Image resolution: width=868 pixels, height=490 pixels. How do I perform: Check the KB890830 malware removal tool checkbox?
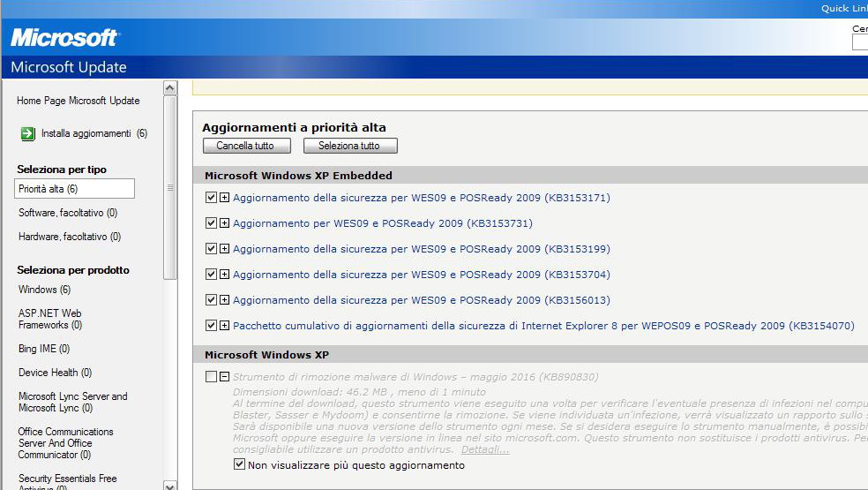click(211, 377)
